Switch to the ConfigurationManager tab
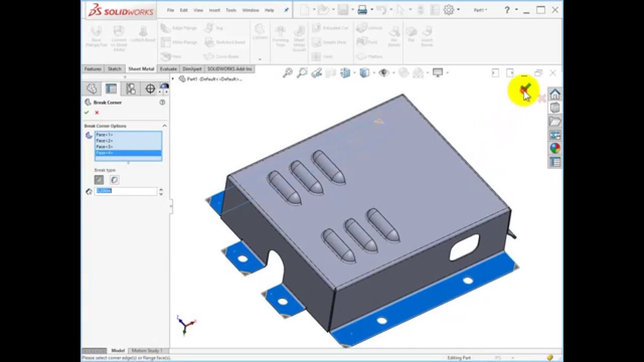 click(x=131, y=89)
